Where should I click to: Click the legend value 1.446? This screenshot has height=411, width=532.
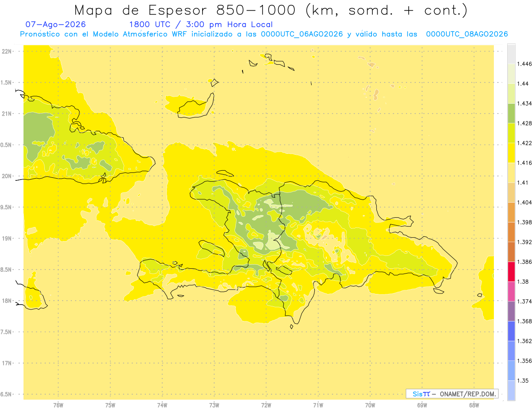pyautogui.click(x=525, y=64)
